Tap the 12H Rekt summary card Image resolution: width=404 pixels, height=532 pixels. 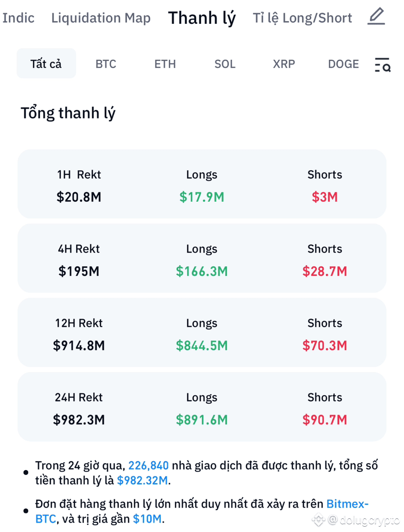click(x=202, y=333)
